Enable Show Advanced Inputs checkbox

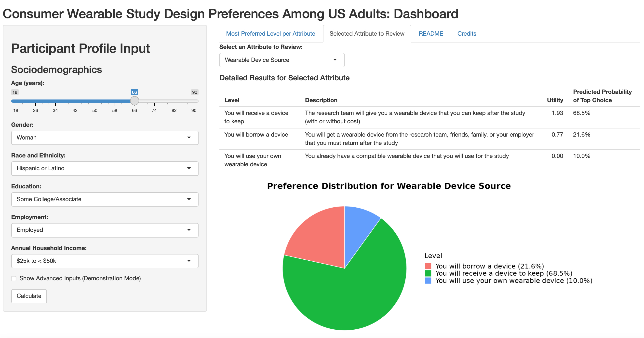point(14,279)
